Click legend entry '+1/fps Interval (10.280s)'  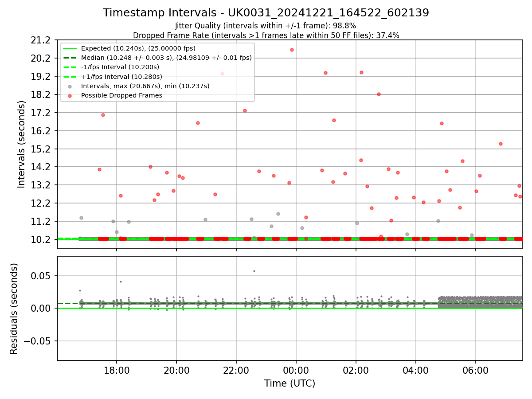[121, 77]
